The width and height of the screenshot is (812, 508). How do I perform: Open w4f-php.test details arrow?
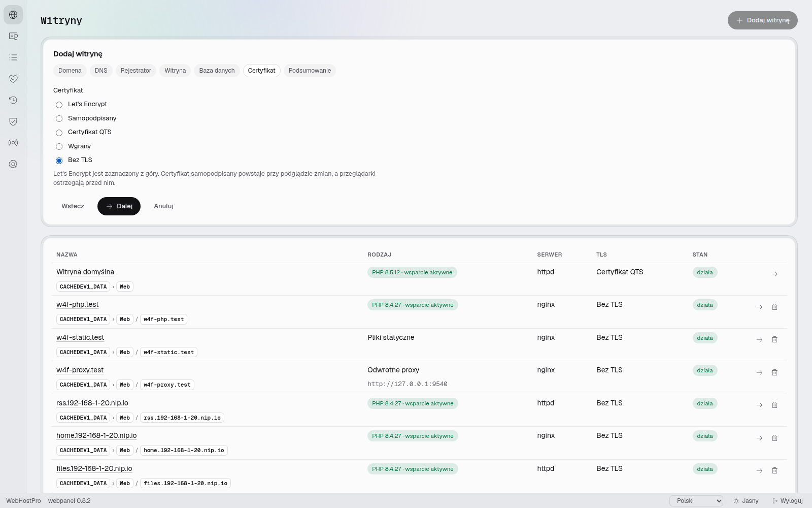point(759,307)
